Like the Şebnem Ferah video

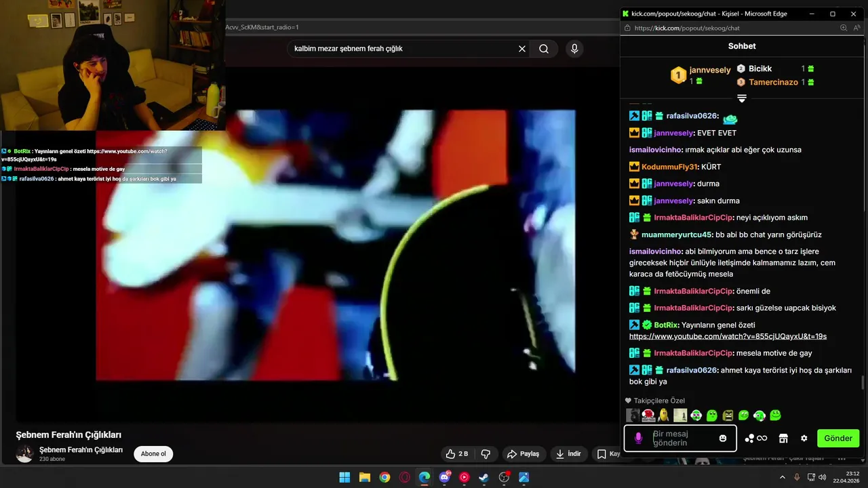pyautogui.click(x=457, y=454)
